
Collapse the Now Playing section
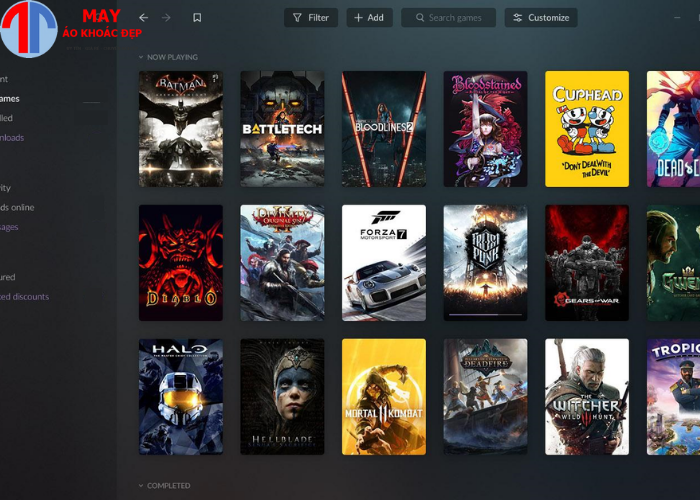(x=142, y=57)
